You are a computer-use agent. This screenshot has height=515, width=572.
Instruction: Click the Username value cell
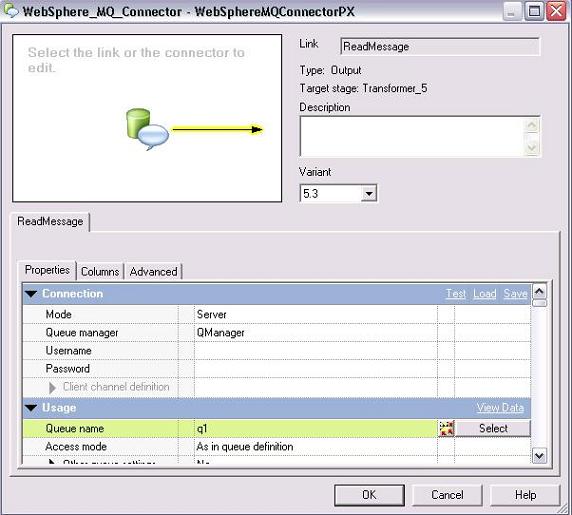coord(316,351)
